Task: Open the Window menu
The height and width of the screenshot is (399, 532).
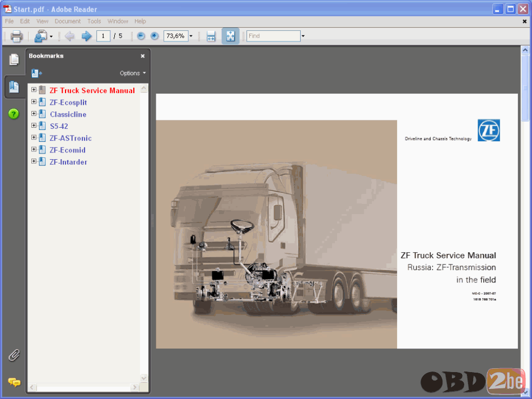Action: pyautogui.click(x=118, y=21)
